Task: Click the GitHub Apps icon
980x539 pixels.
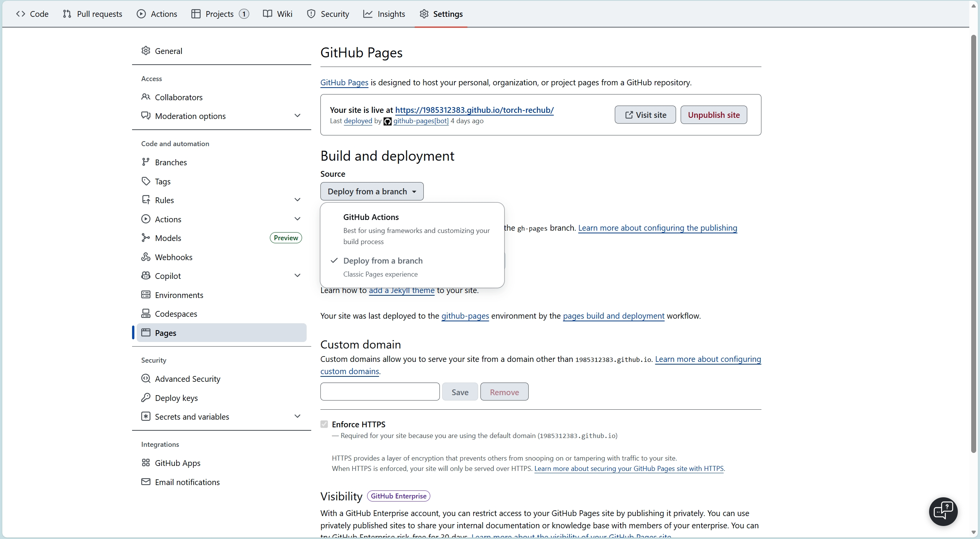Action: [x=145, y=463]
